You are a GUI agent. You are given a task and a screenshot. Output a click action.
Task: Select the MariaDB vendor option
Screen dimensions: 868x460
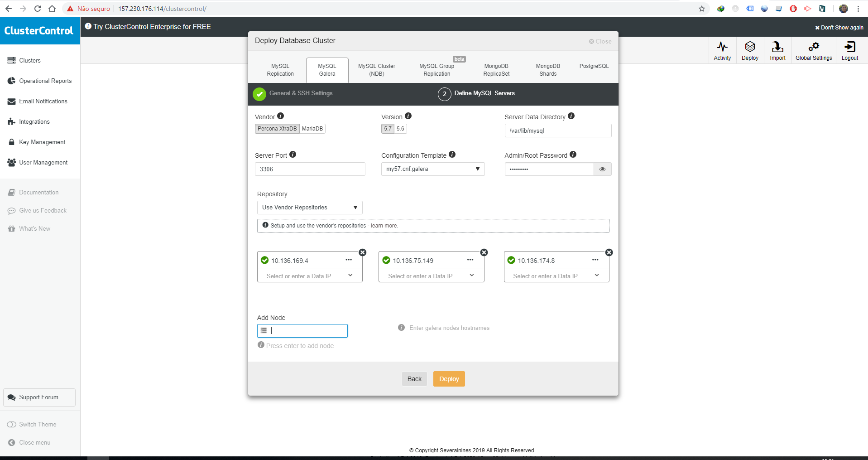point(312,129)
